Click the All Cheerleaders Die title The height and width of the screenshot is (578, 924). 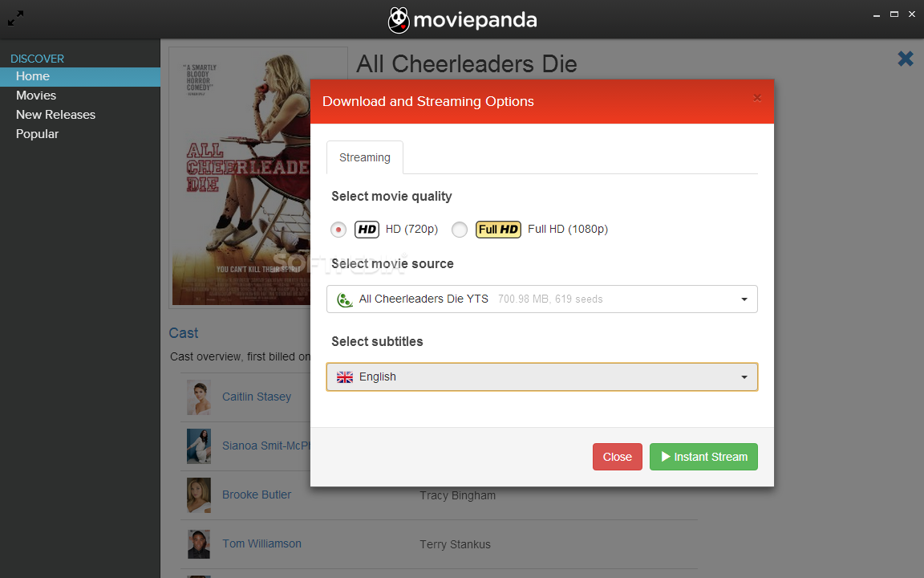pyautogui.click(x=466, y=63)
